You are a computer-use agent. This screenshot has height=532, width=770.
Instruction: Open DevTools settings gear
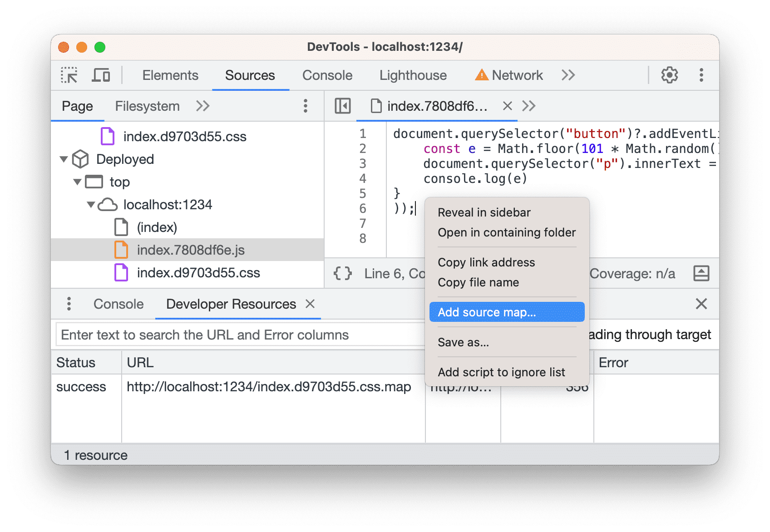669,75
